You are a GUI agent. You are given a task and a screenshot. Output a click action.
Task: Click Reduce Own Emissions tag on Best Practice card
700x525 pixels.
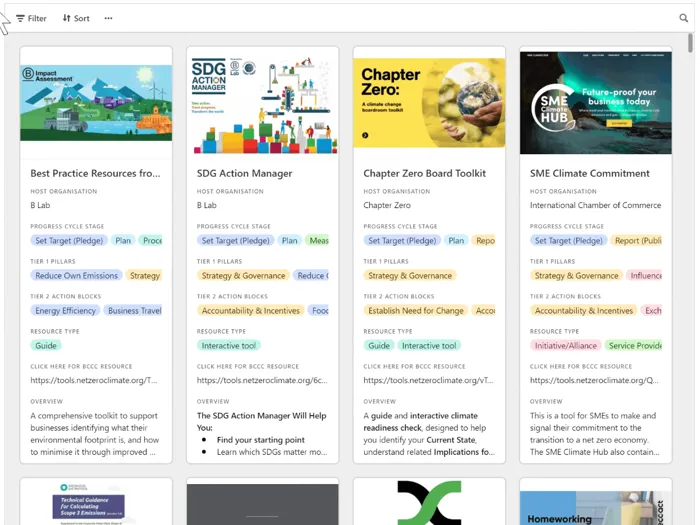pyautogui.click(x=76, y=275)
